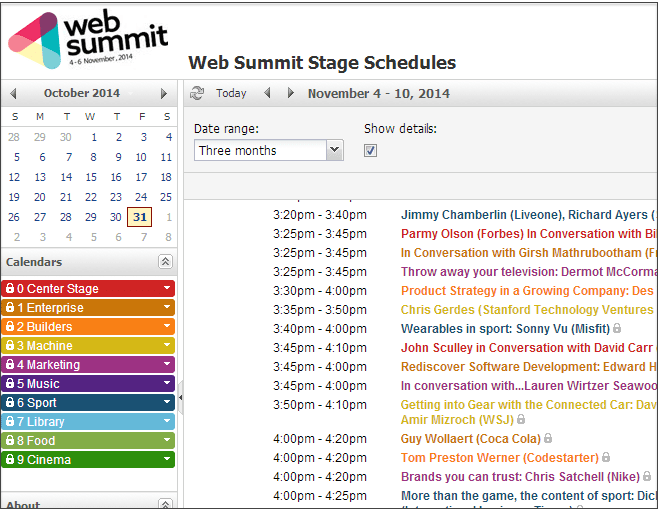Image resolution: width=658 pixels, height=509 pixels.
Task: Open 2 Builders calendar options arrow
Action: click(x=167, y=326)
